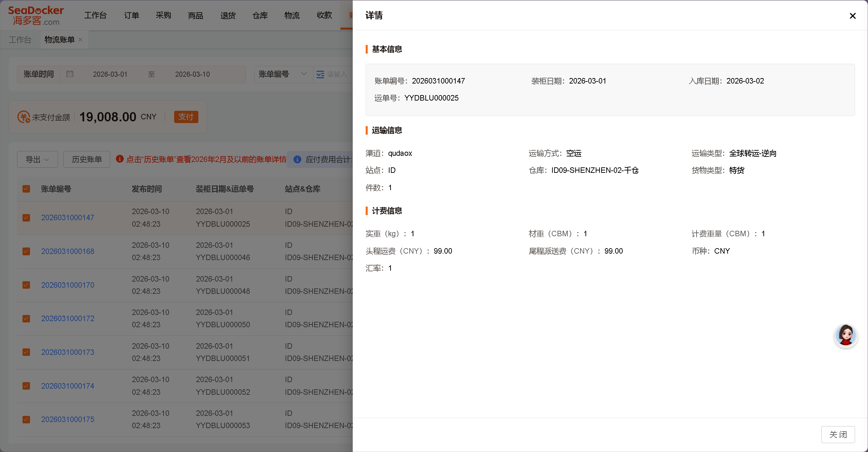Switch to the 工作台 tab

coord(20,40)
